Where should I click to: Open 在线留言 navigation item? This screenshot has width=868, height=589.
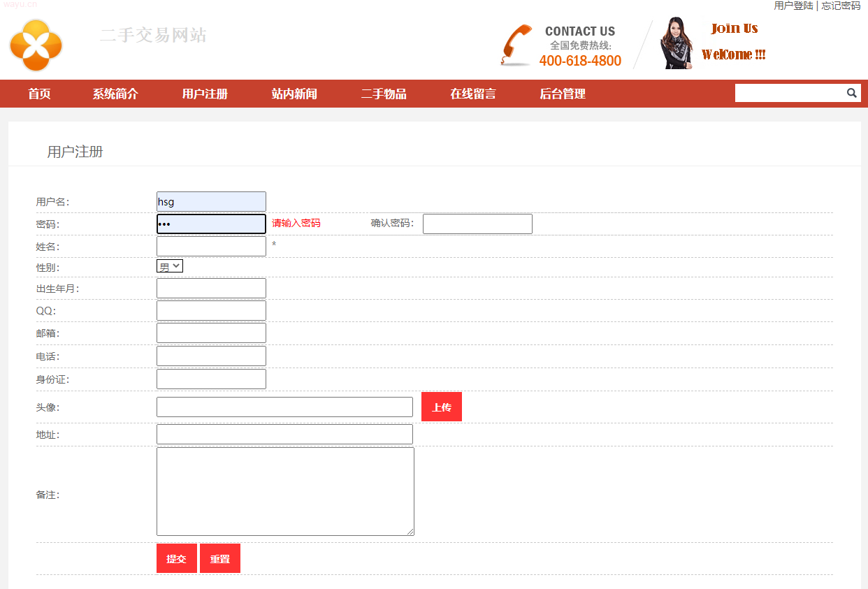[473, 94]
